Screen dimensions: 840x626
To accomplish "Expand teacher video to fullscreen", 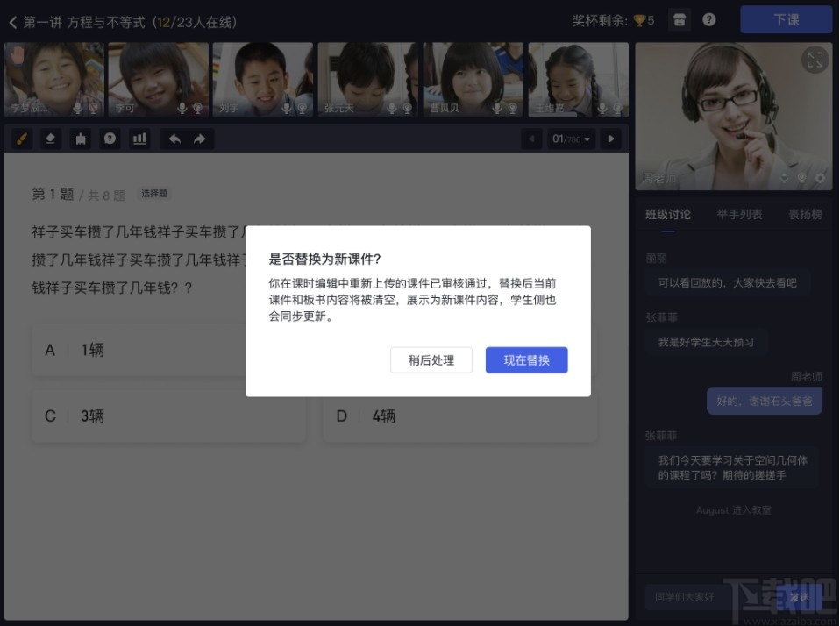I will pos(815,60).
